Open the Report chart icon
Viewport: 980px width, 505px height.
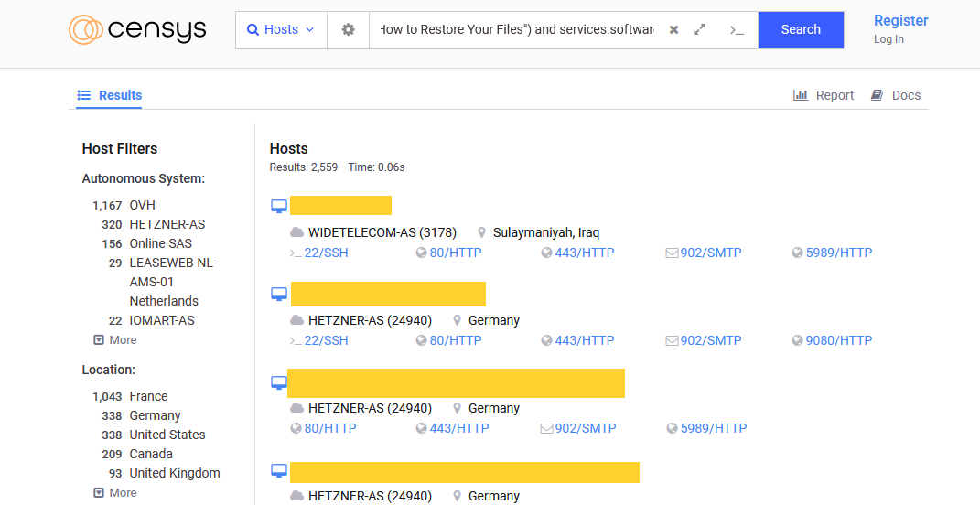pos(801,95)
